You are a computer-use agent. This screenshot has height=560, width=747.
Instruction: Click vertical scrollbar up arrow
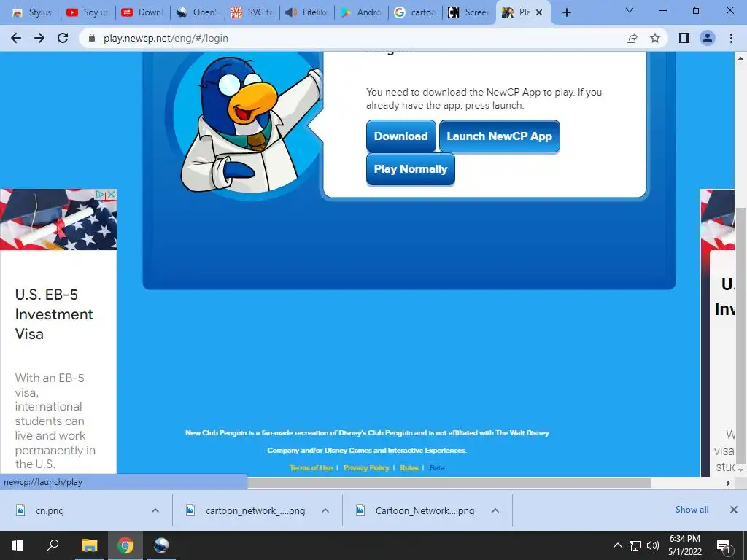740,58
